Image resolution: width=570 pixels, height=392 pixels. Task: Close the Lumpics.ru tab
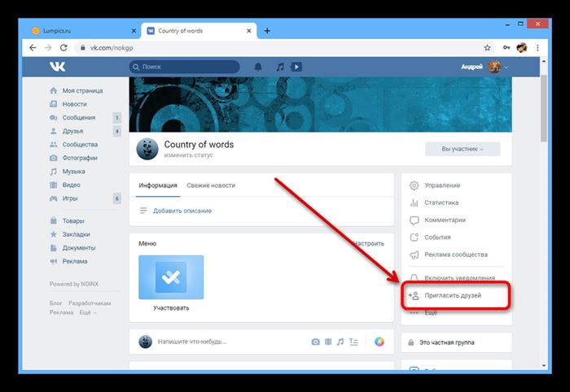[x=134, y=31]
